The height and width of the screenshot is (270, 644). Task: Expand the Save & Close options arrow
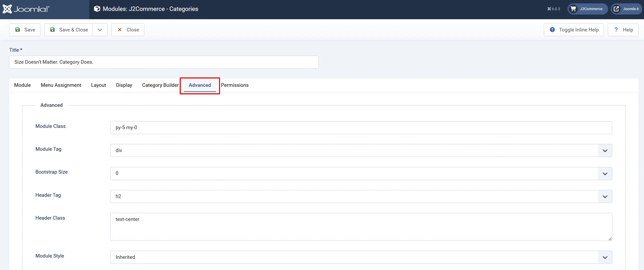coord(100,30)
